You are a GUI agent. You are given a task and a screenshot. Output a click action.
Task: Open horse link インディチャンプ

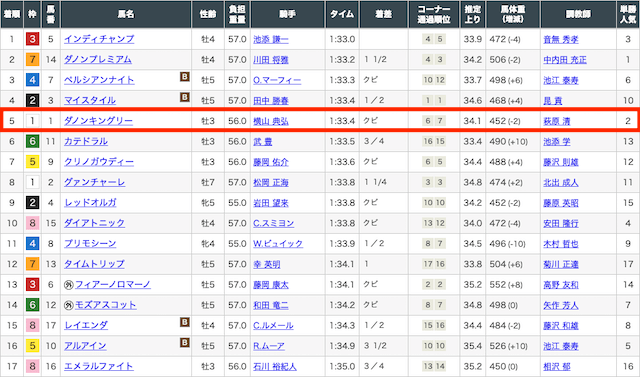(99, 39)
